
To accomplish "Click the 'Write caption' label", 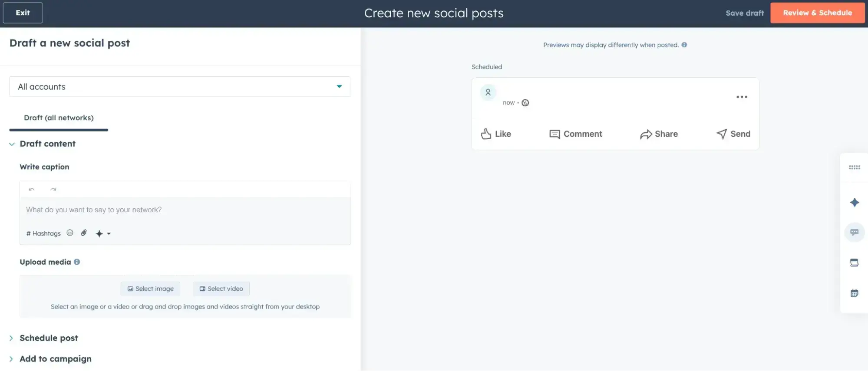I will (x=44, y=167).
